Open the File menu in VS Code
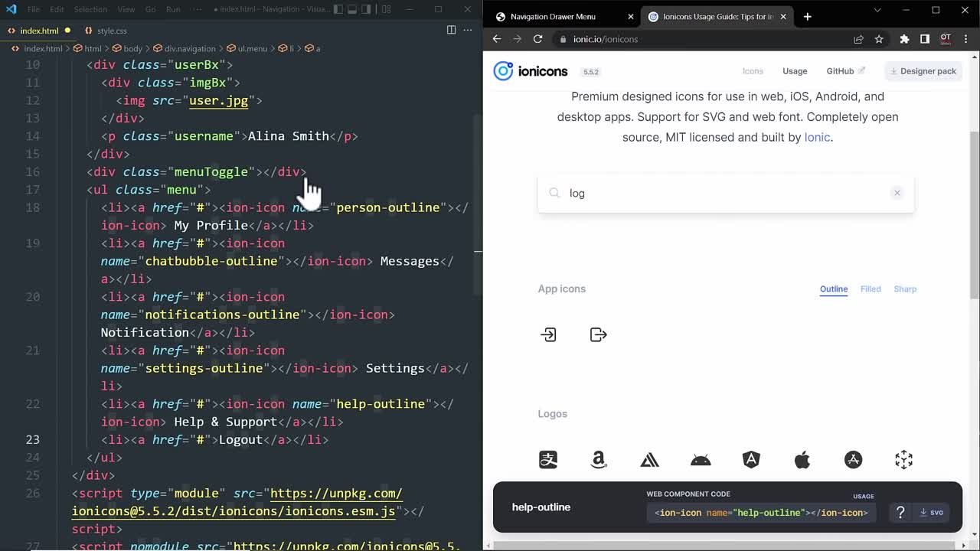This screenshot has width=980, height=551. (34, 9)
